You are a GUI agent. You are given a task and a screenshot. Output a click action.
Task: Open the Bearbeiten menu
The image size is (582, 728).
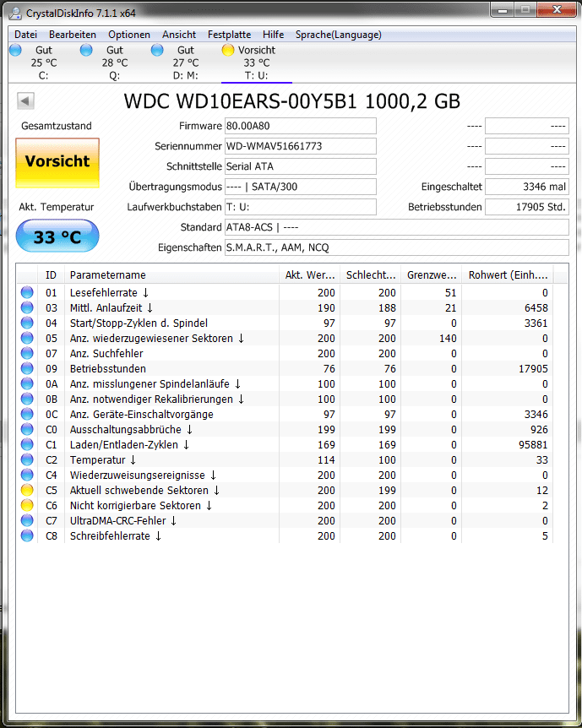tap(73, 35)
